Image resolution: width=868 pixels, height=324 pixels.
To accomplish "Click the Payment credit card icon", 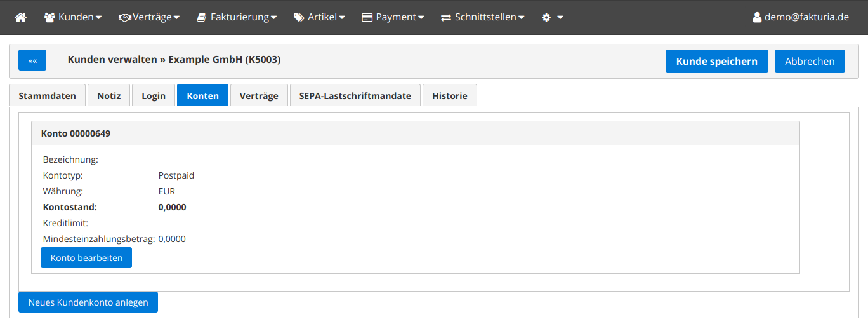I will 367,17.
